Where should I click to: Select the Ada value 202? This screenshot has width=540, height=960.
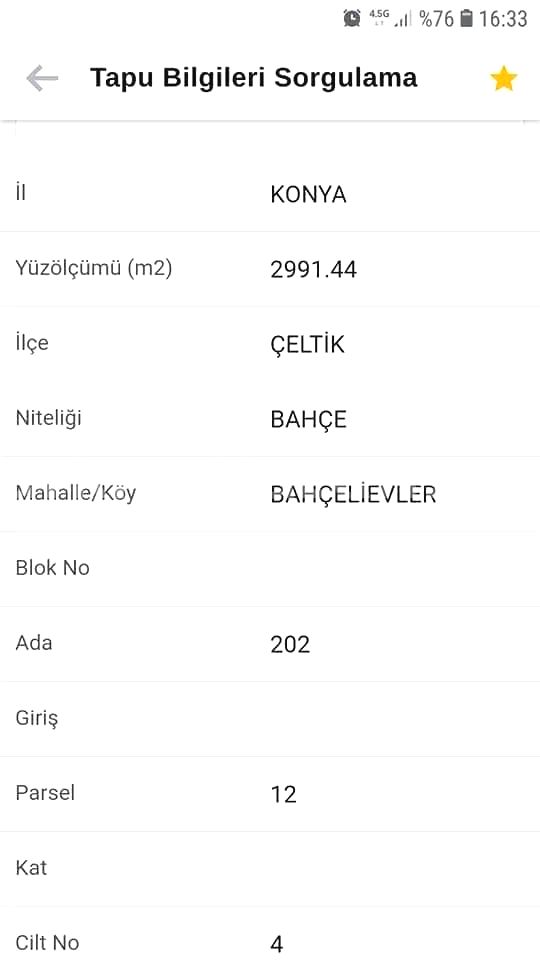[x=290, y=644]
